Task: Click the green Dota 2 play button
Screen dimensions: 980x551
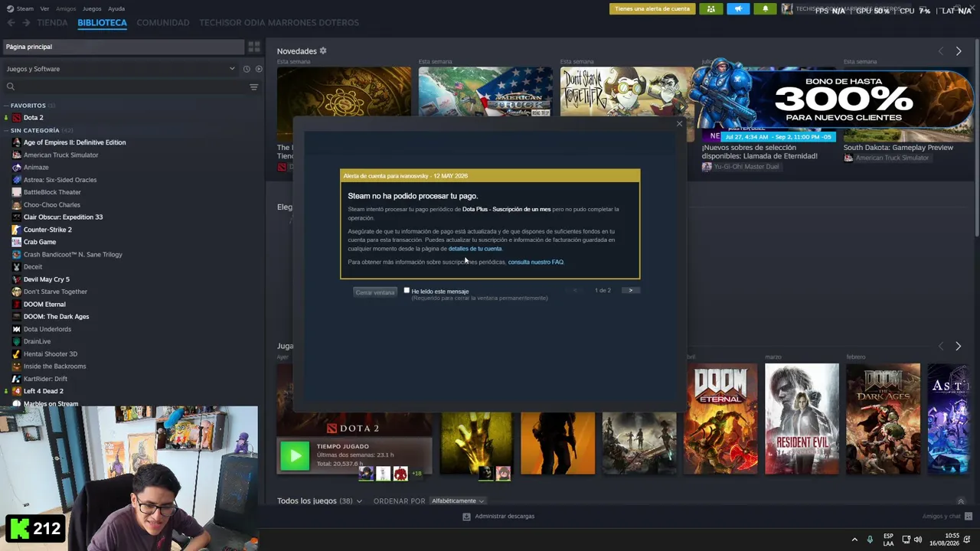Action: click(x=295, y=455)
